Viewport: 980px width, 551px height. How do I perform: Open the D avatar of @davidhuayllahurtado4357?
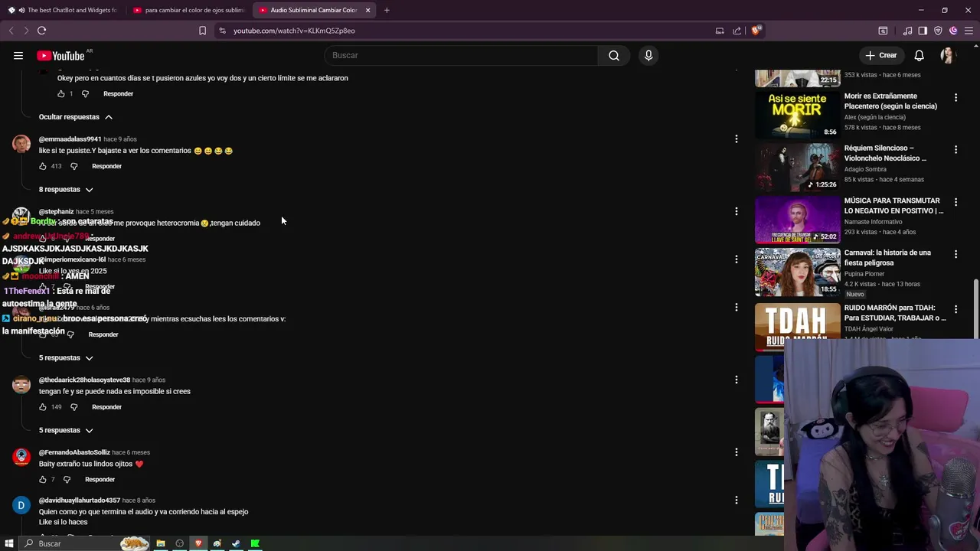pyautogui.click(x=21, y=505)
